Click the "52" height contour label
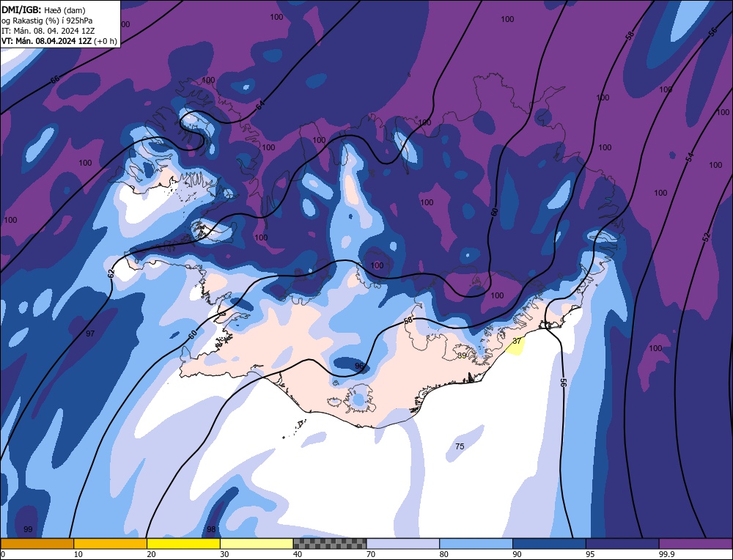The height and width of the screenshot is (560, 733). (707, 237)
